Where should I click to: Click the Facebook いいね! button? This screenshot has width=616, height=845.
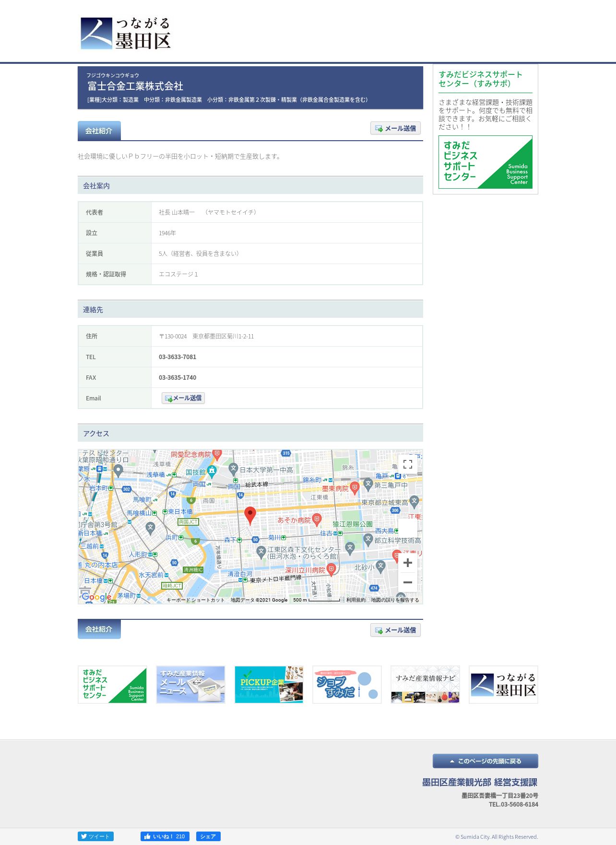pyautogui.click(x=165, y=836)
